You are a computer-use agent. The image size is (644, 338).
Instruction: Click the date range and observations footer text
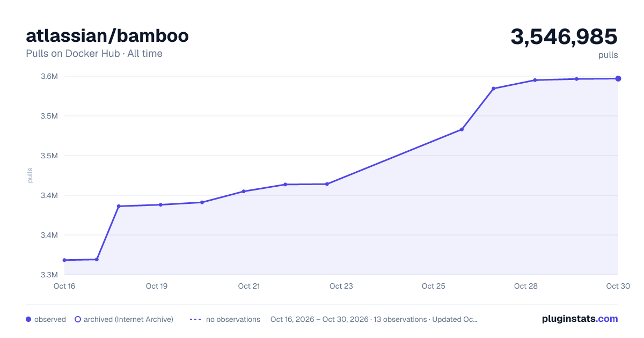374,319
